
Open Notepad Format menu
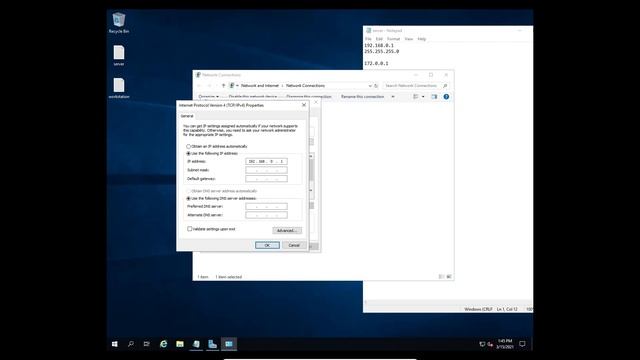[393, 39]
